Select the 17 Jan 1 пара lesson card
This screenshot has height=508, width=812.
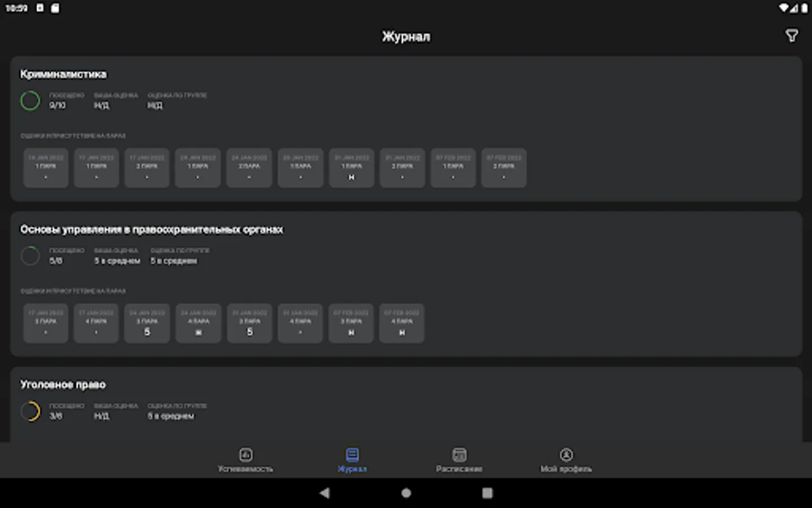[96, 168]
